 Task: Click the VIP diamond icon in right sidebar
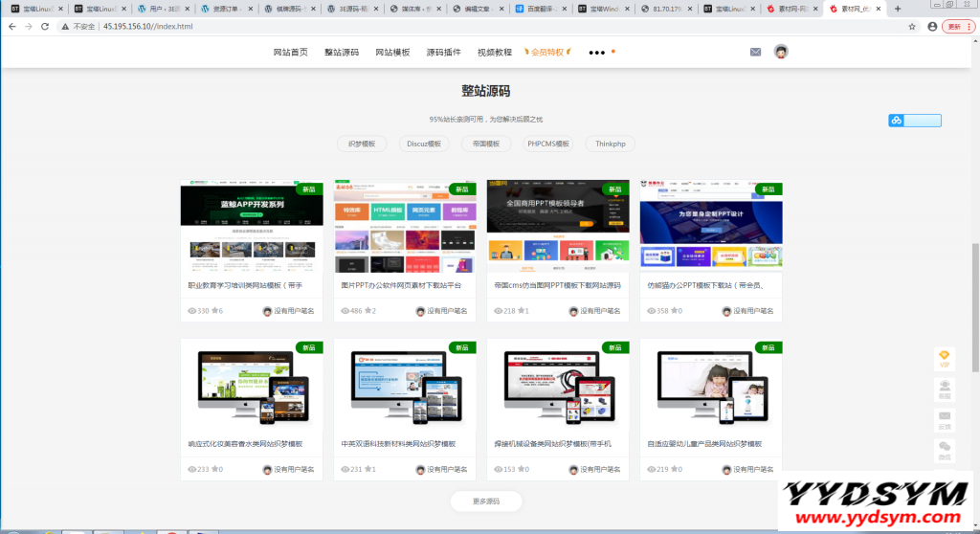pos(944,358)
